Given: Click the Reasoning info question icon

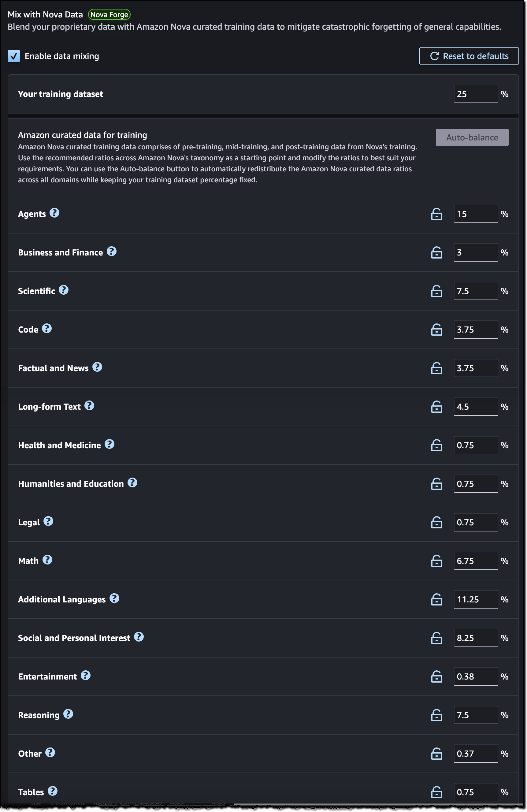Looking at the screenshot, I should tap(68, 714).
